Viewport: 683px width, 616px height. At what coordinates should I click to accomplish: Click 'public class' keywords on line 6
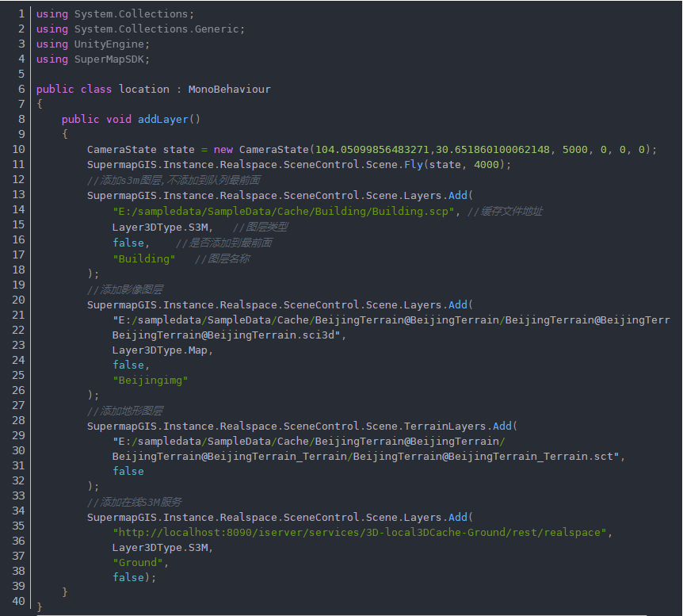click(74, 89)
